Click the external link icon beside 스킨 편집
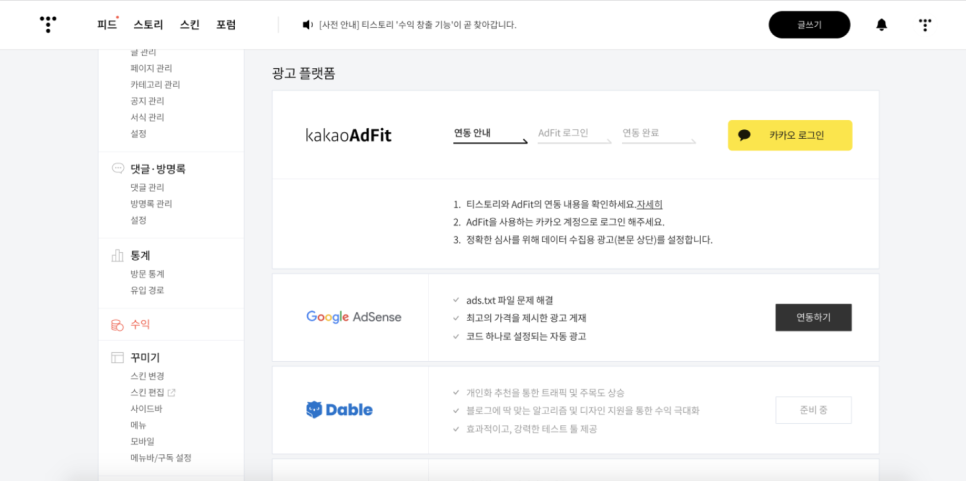 pyautogui.click(x=172, y=392)
